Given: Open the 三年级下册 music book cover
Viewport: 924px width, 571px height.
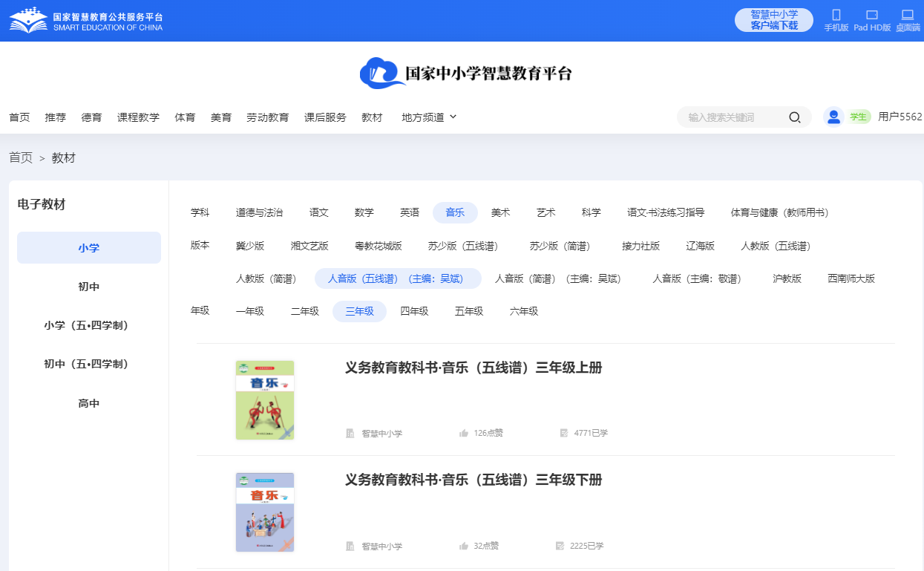Looking at the screenshot, I should click(265, 512).
